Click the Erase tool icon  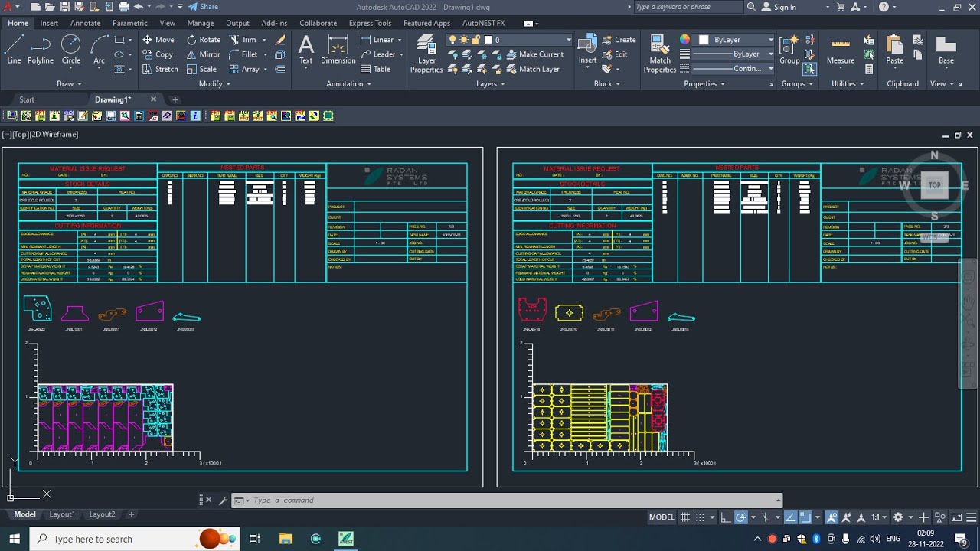tap(280, 40)
